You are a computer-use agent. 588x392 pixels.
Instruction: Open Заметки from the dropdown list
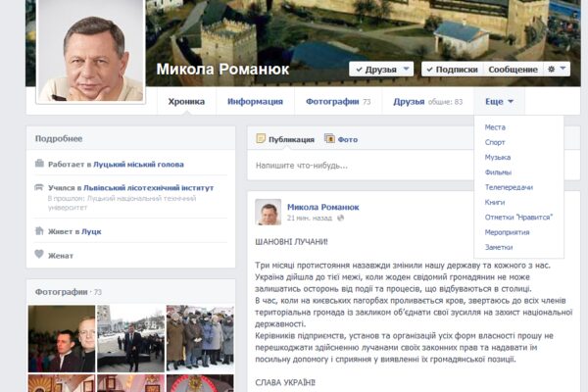pyautogui.click(x=501, y=247)
